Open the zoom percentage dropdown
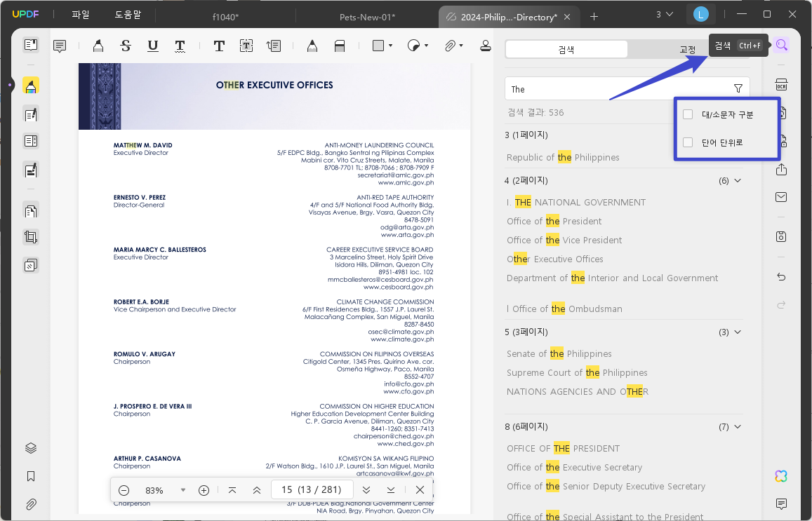 pyautogui.click(x=182, y=490)
